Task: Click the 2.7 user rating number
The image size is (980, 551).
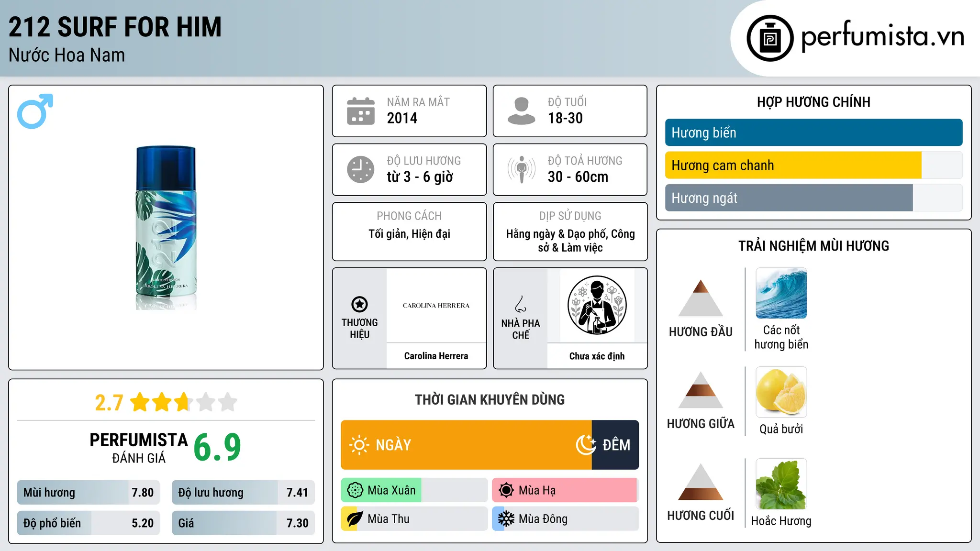Action: [x=109, y=403]
